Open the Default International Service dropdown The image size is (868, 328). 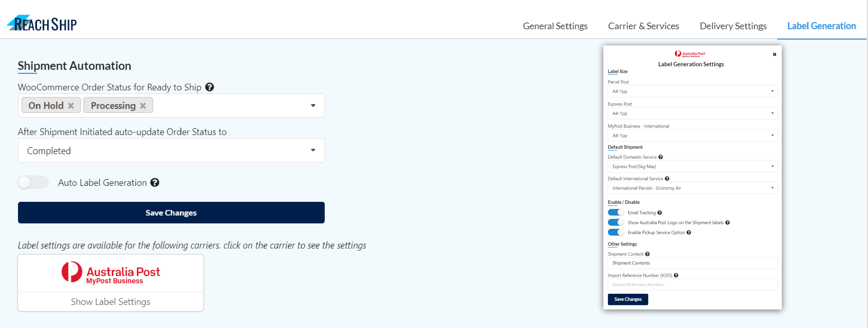coord(692,188)
